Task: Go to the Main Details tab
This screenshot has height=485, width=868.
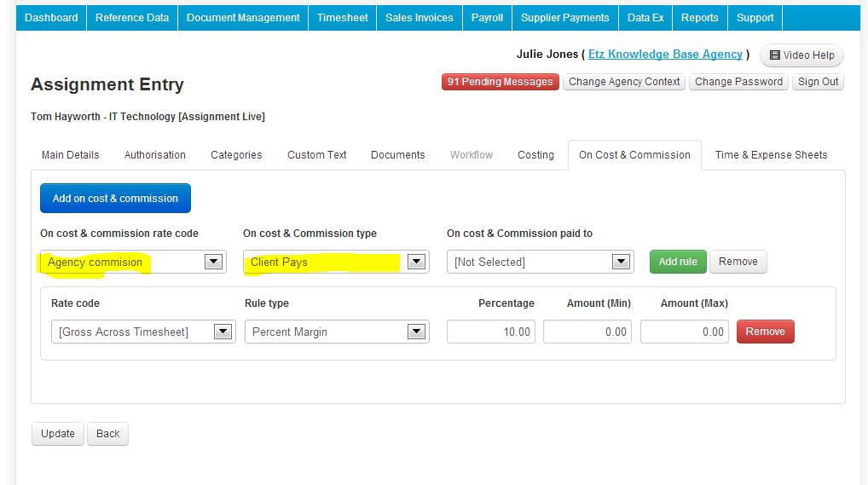Action: pos(70,155)
